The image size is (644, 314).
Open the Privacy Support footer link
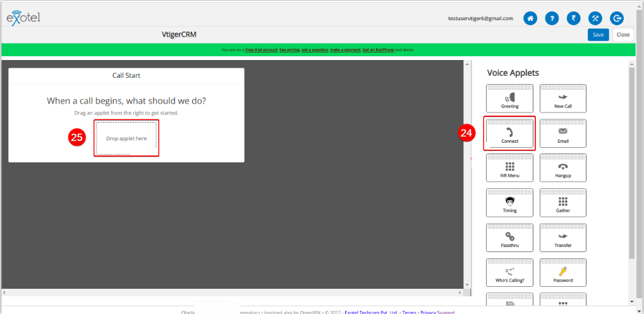tap(437, 312)
